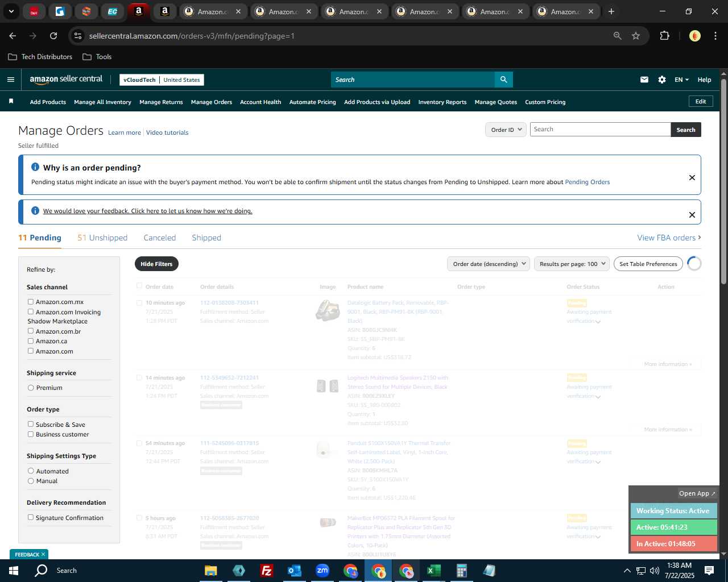The height and width of the screenshot is (582, 728).
Task: Click the Edit navigation button
Action: 701,101
